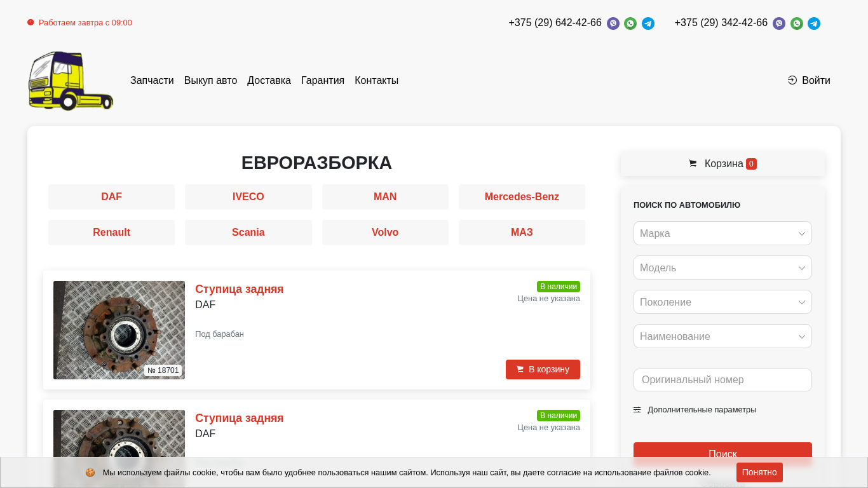Open the Корзина cart panel

[722, 163]
